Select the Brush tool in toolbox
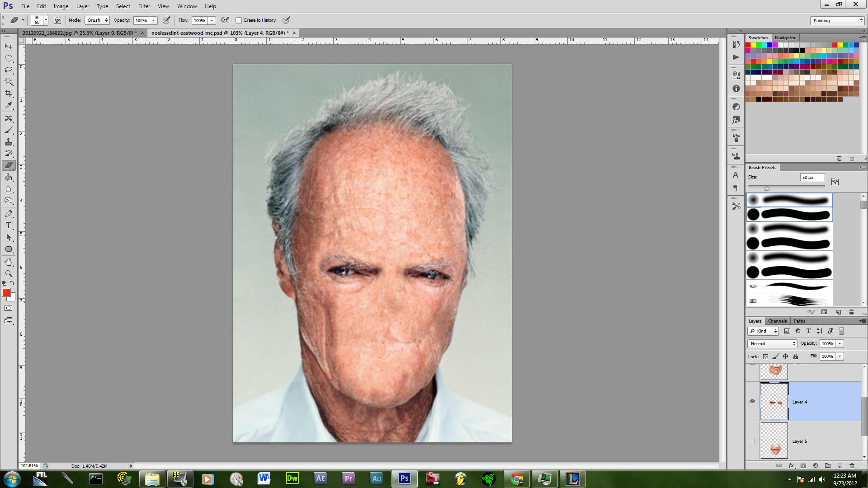The width and height of the screenshot is (868, 488). click(x=9, y=130)
